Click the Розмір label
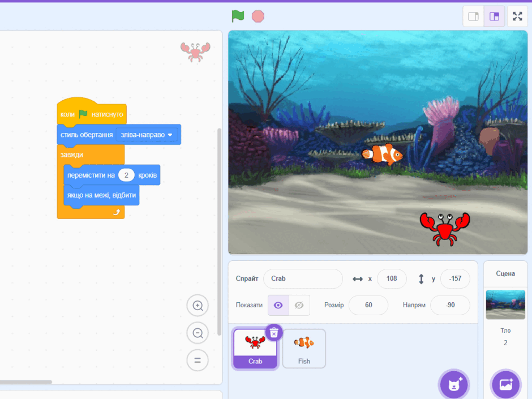This screenshot has width=532, height=399. (334, 305)
